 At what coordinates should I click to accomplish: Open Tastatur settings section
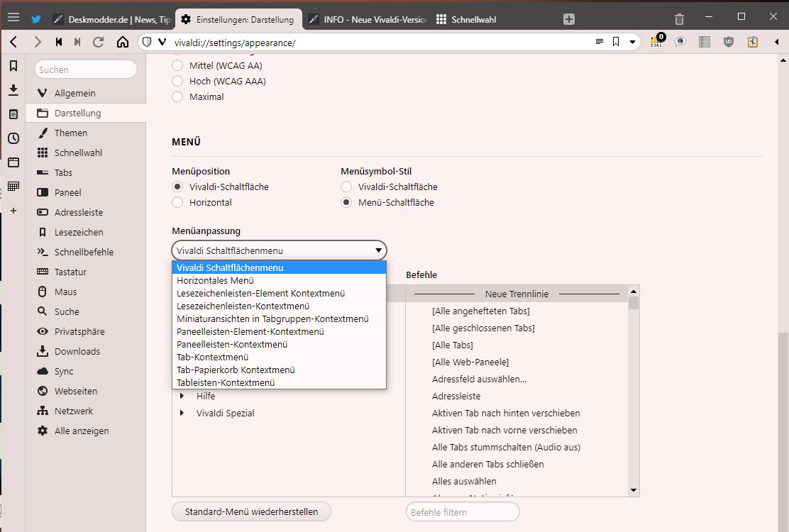(86, 272)
